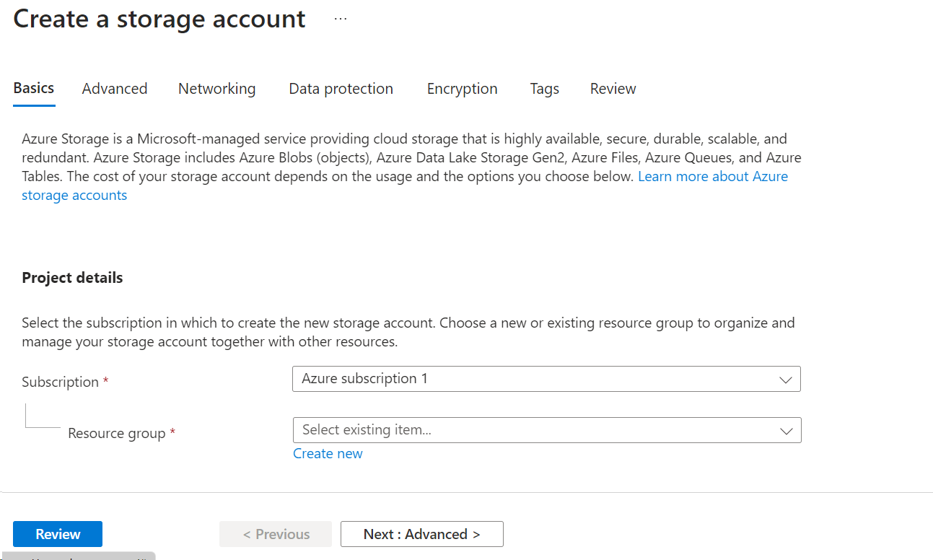Click the Previous button
This screenshot has height=560, width=933.
click(x=276, y=534)
